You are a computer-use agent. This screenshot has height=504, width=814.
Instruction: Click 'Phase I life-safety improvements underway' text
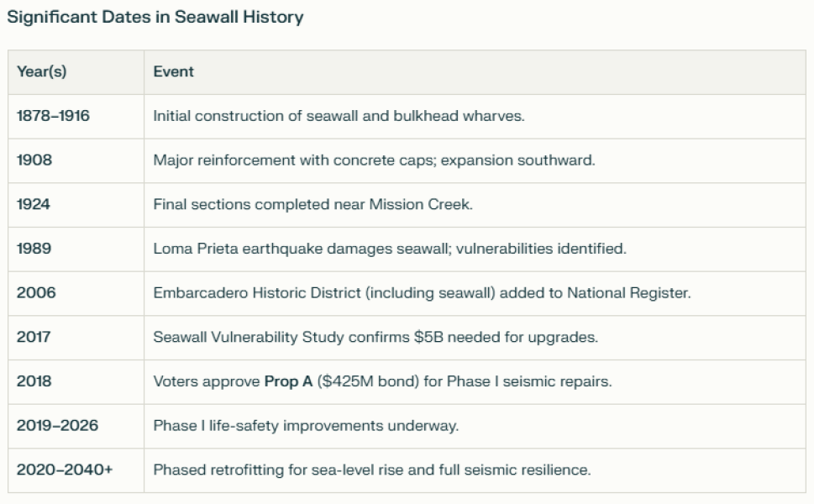306,426
